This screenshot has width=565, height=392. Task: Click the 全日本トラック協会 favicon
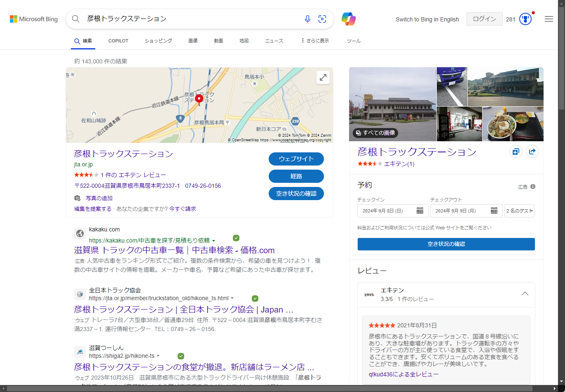tap(80, 294)
